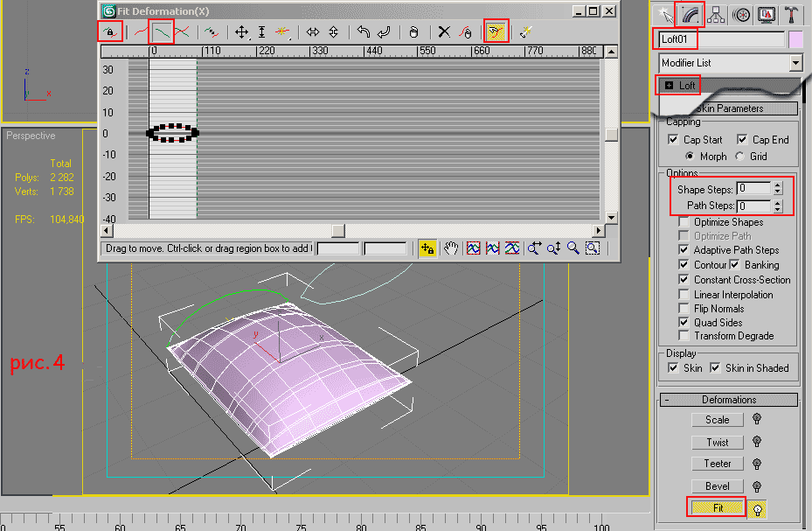Toggle Scale deformation lightbulb on
Image resolution: width=812 pixels, height=531 pixels.
coord(757,420)
